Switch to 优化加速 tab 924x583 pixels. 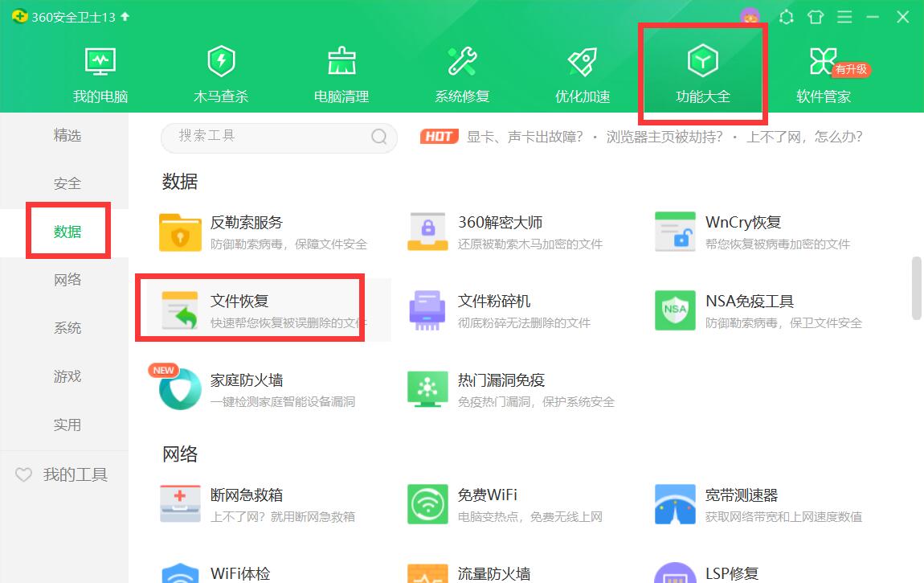[x=583, y=75]
